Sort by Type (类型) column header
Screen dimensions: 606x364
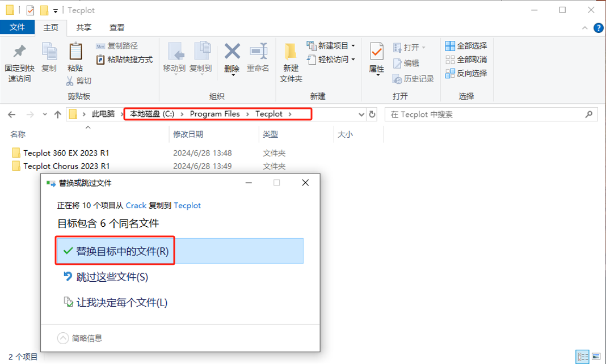[x=271, y=134]
